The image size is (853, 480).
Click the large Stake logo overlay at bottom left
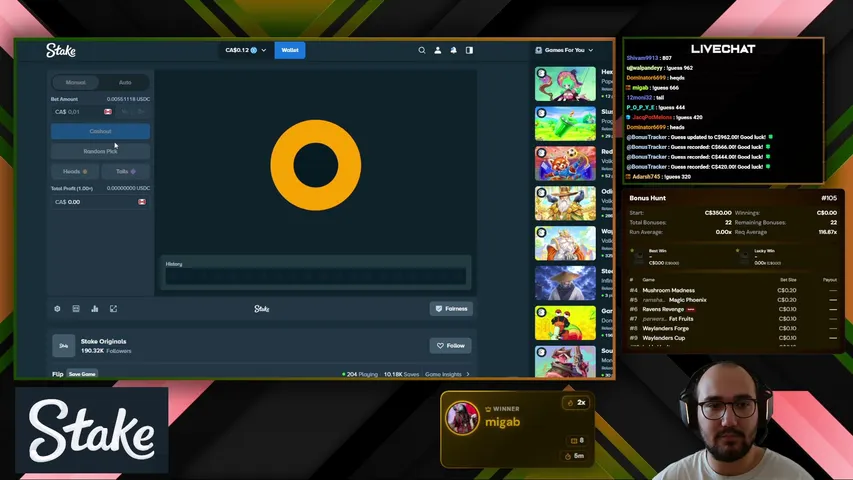click(x=91, y=430)
